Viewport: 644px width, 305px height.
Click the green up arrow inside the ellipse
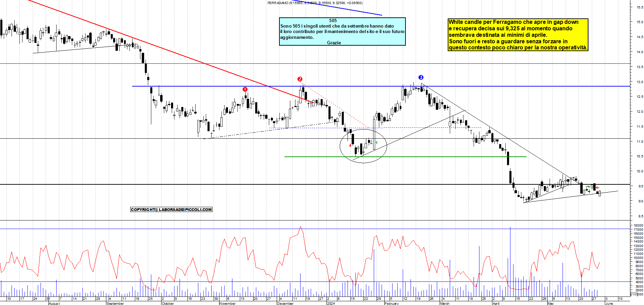point(377,142)
